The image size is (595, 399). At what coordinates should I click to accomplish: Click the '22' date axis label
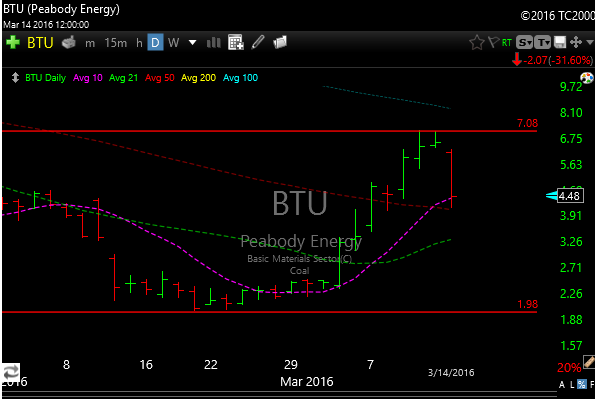pos(211,364)
